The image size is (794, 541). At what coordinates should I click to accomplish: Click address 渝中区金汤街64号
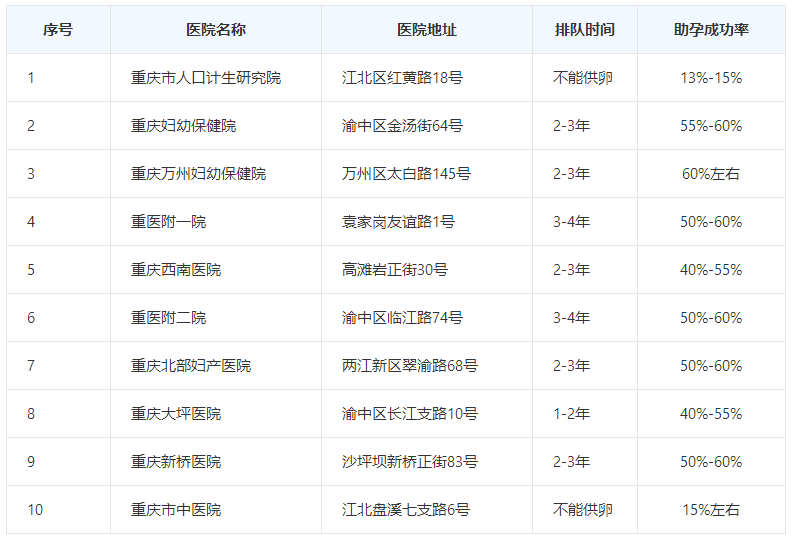pos(402,126)
